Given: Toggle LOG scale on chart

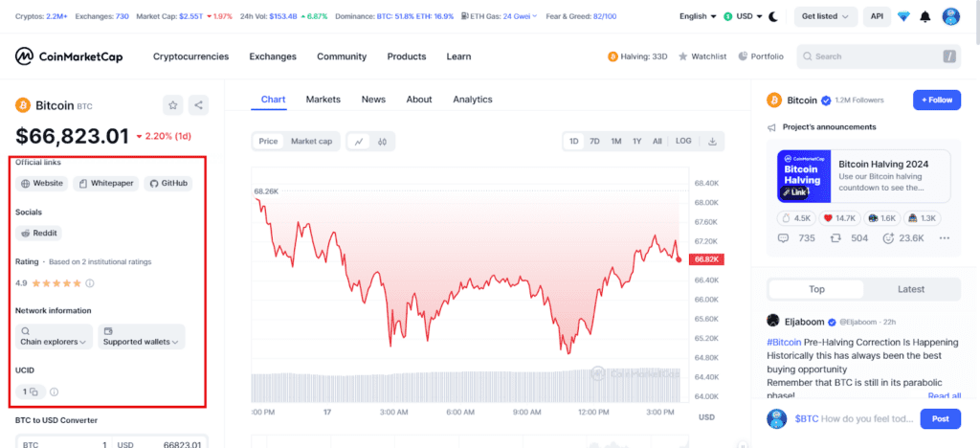Looking at the screenshot, I should [683, 142].
